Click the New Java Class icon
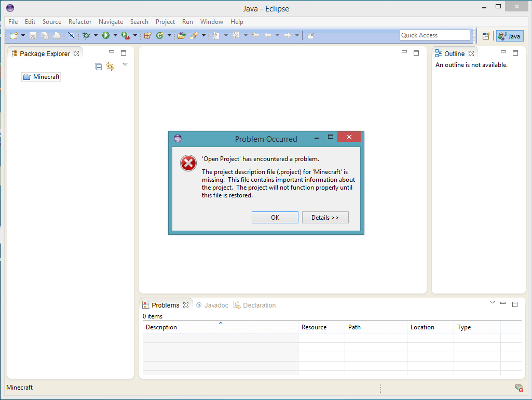532x400 pixels. (160, 35)
